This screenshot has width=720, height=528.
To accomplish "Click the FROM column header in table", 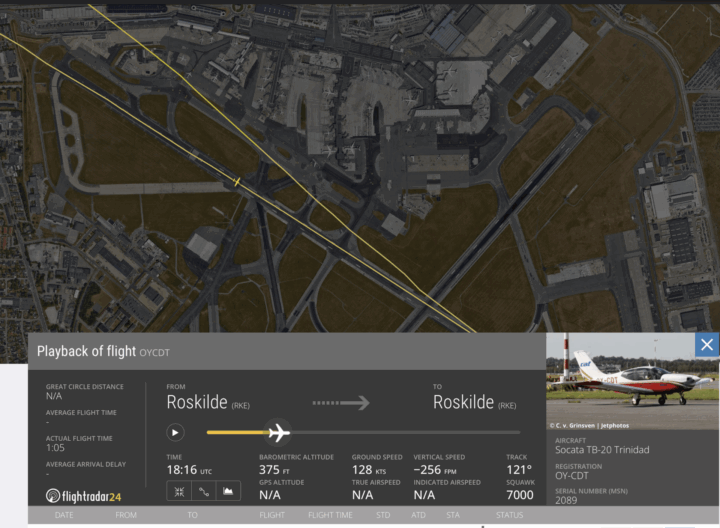I will pyautogui.click(x=126, y=515).
